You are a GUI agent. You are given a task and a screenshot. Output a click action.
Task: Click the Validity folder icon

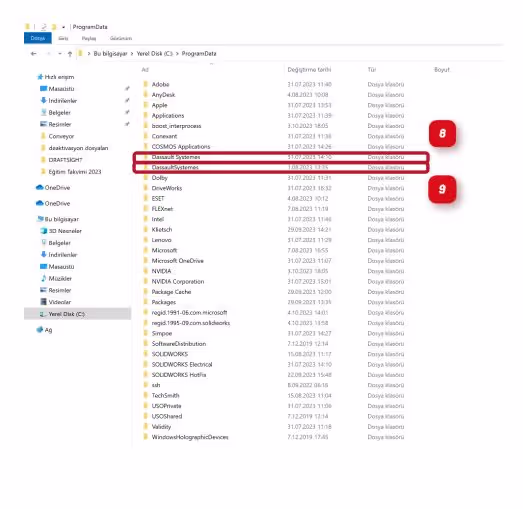146,426
